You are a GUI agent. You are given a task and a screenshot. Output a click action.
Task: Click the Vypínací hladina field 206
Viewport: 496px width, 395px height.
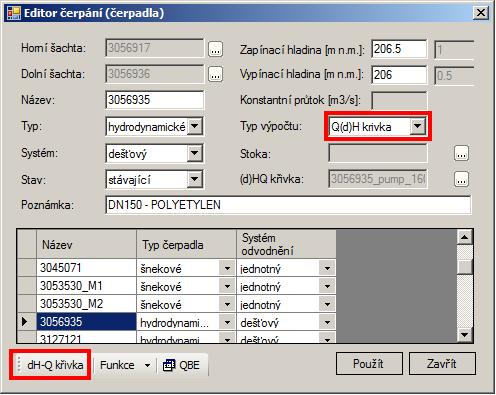pos(399,75)
